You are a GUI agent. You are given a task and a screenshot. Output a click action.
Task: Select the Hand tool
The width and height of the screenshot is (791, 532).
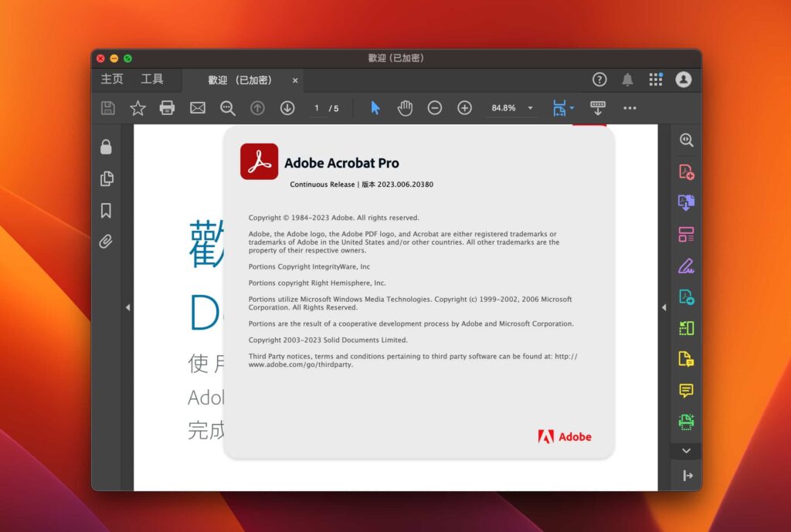pos(405,107)
